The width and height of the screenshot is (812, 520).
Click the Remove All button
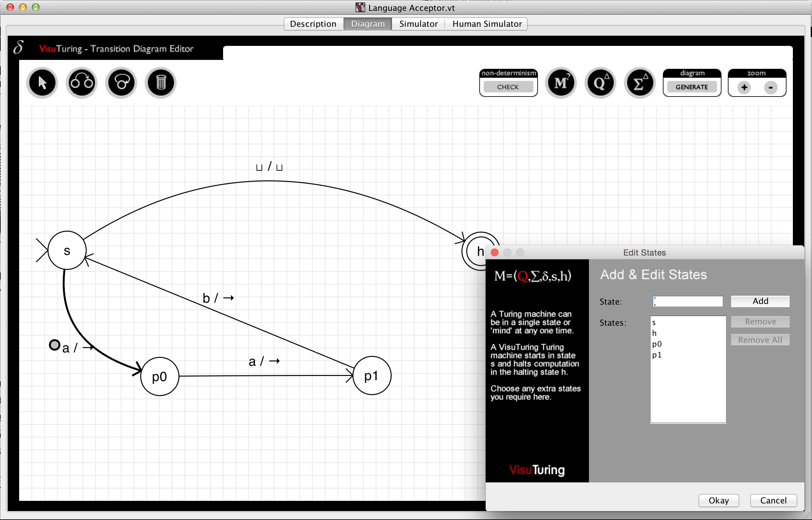760,340
